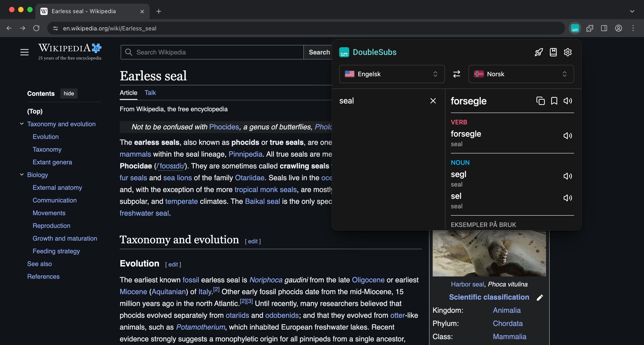Open the Noriphoca link
Screen dimensions: 644x345
coord(266,280)
